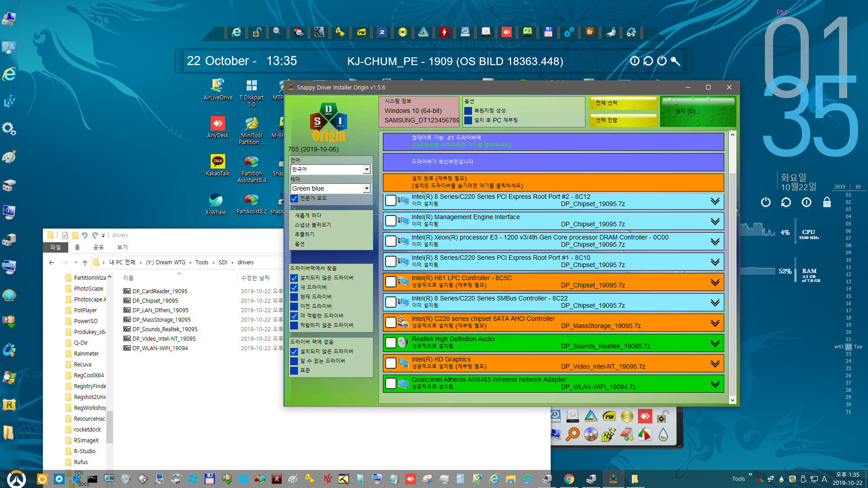Click 새롭게 하다 refresh entry
This screenshot has height=488, width=868.
click(x=308, y=215)
